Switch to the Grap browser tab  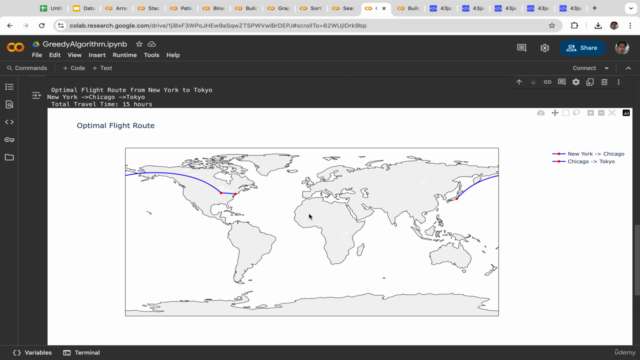tap(278, 8)
